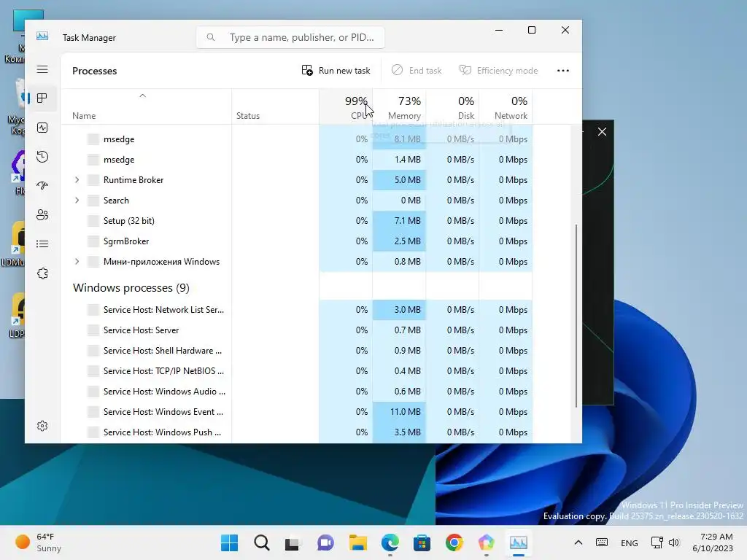
Task: Click the 11.0 MB memory cell
Action: pyautogui.click(x=399, y=412)
